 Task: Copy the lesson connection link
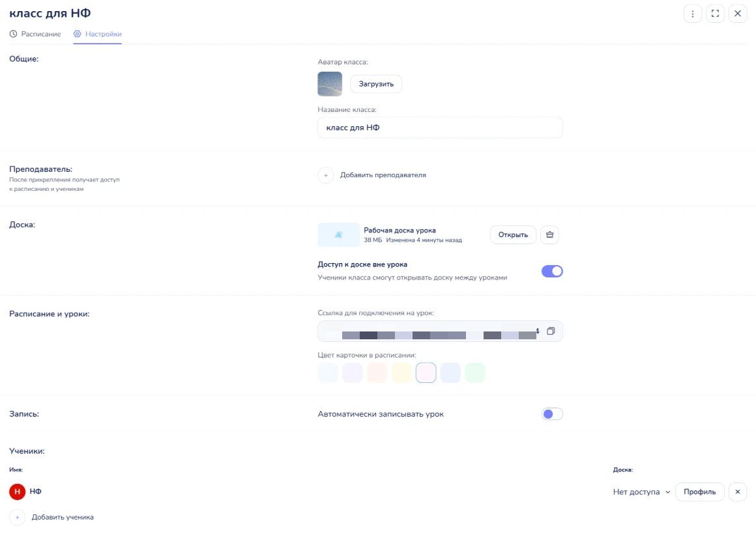[551, 331]
